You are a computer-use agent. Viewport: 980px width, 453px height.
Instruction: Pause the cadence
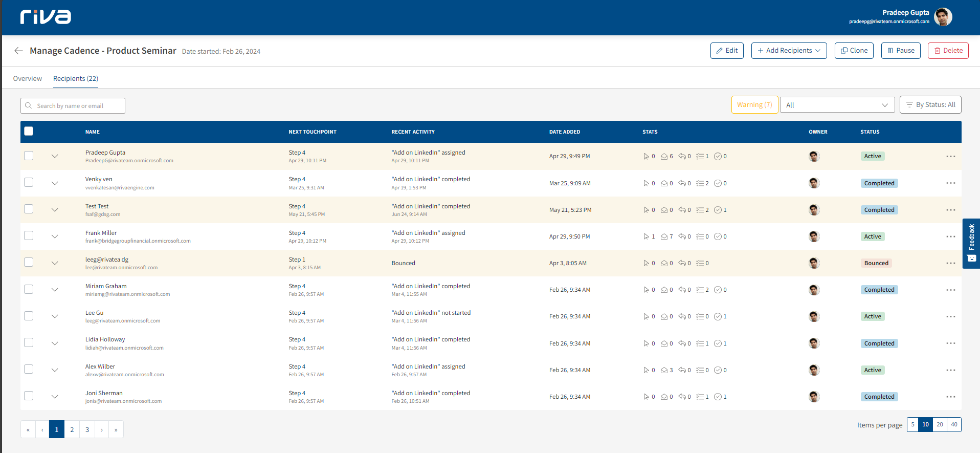(x=900, y=51)
